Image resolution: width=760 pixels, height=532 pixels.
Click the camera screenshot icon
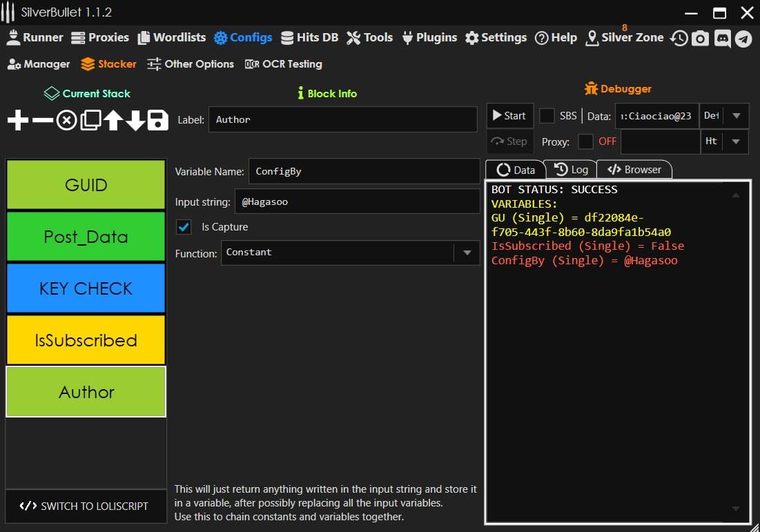pos(700,39)
